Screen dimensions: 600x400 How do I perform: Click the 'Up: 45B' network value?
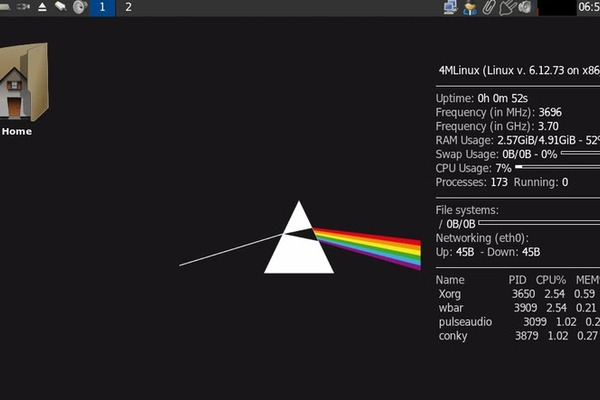pyautogui.click(x=455, y=252)
